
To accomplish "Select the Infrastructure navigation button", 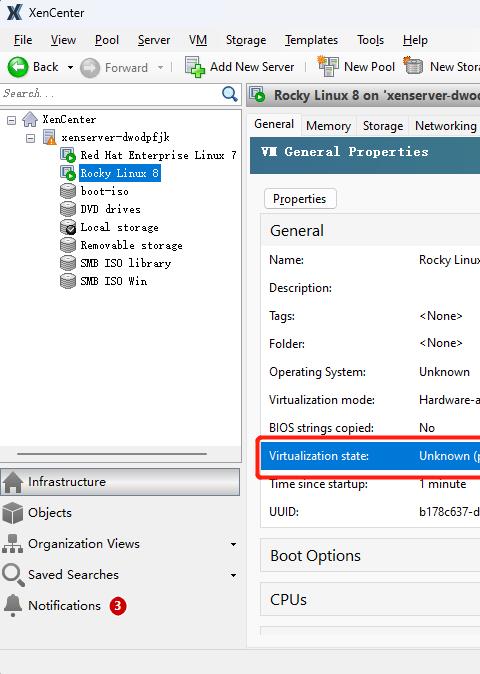I will click(120, 482).
